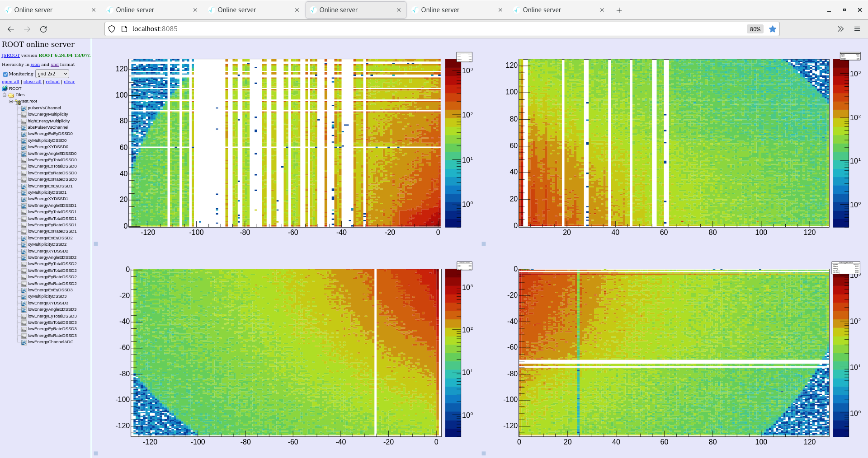Collapse the test.root tree node
Screen dimensions: 868x458
point(11,101)
